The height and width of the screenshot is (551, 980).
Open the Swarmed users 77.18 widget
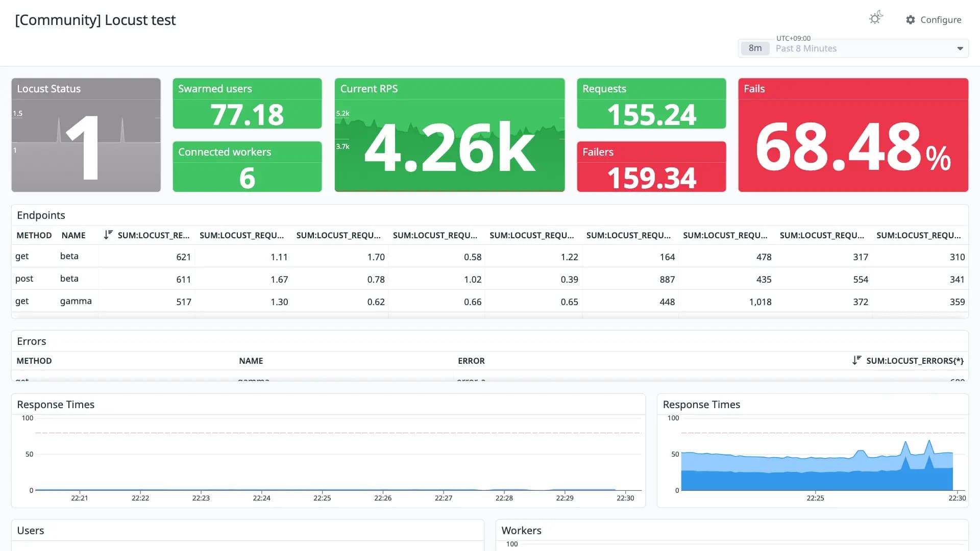tap(247, 104)
